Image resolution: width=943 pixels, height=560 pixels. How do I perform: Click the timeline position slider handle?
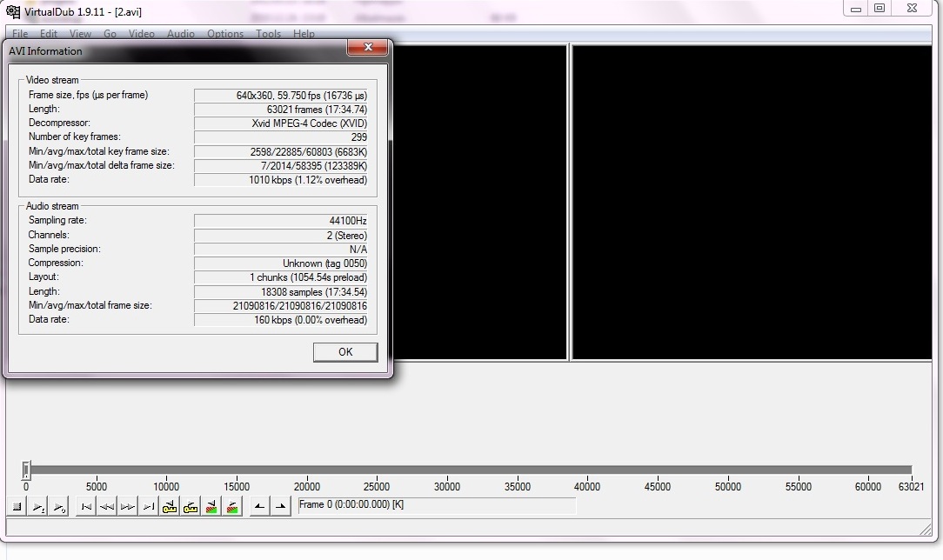point(26,470)
